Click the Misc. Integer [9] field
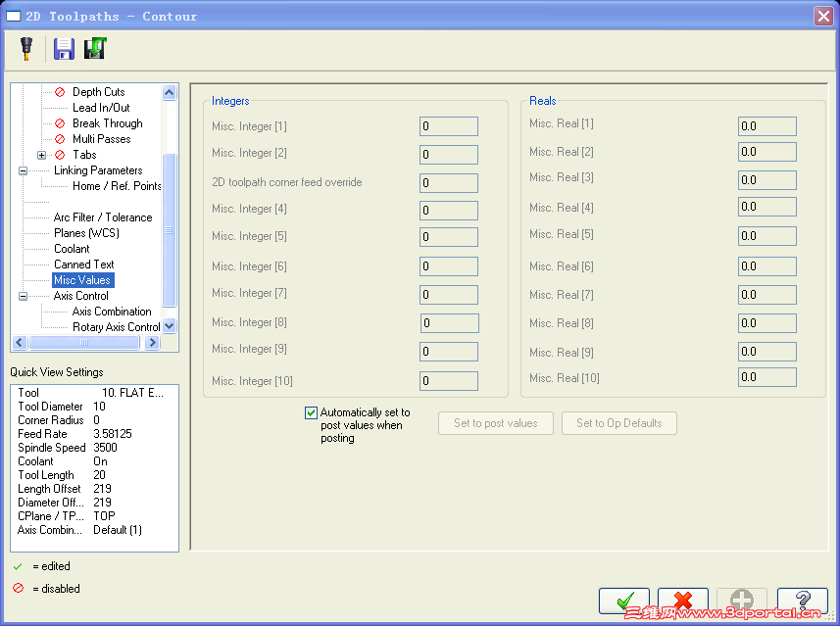The height and width of the screenshot is (626, 840). pos(448,352)
